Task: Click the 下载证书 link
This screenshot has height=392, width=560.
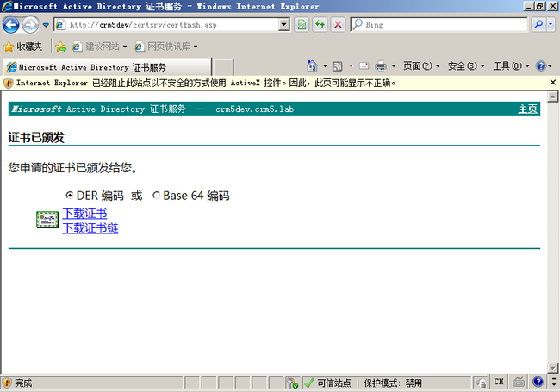Action: pos(84,214)
